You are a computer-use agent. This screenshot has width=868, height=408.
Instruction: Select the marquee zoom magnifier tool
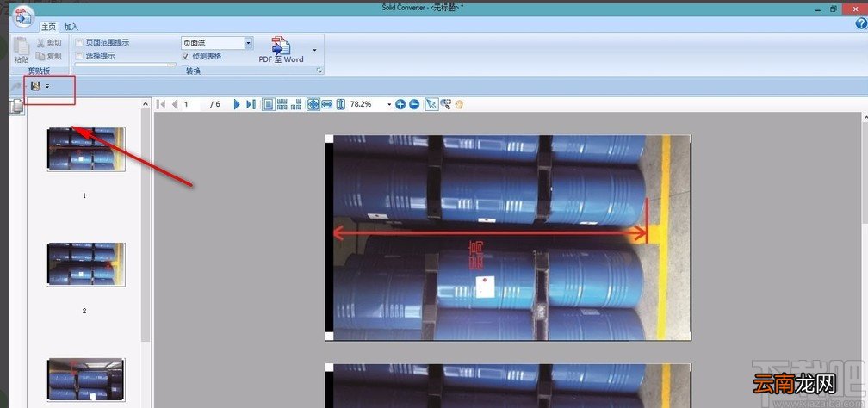coord(446,104)
